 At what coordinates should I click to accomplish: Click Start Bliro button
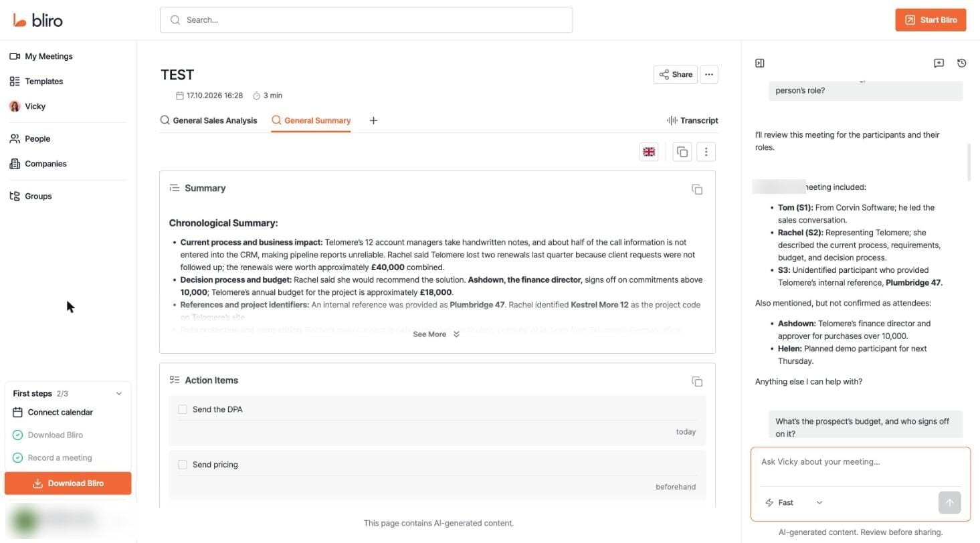pos(930,20)
